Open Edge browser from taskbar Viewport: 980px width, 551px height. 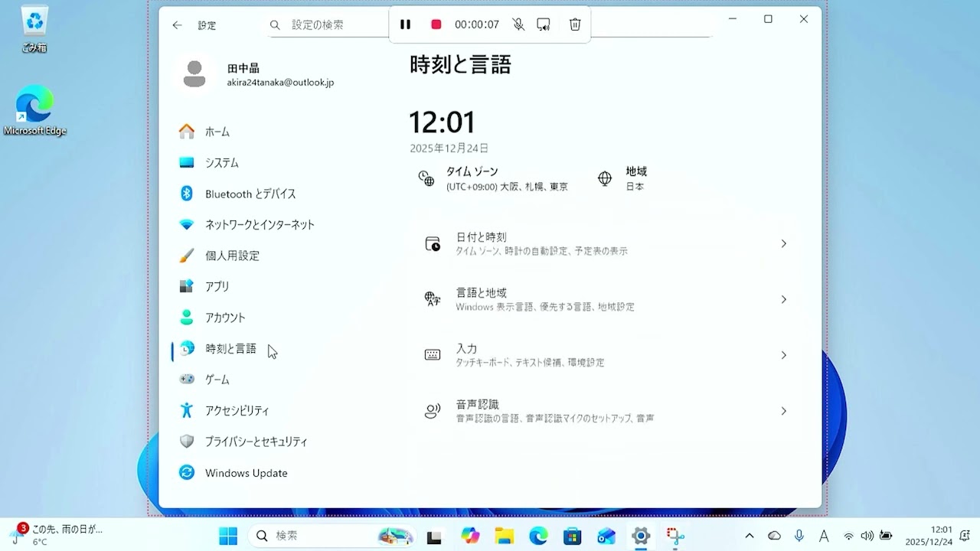tap(538, 536)
